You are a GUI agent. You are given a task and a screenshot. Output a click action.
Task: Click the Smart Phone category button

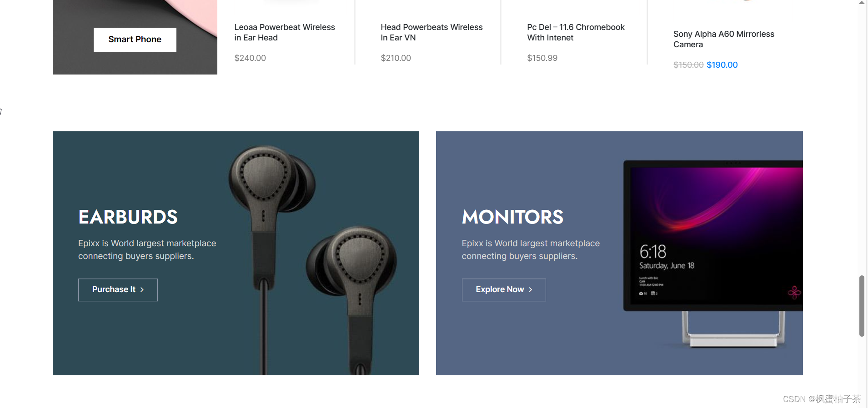click(135, 40)
